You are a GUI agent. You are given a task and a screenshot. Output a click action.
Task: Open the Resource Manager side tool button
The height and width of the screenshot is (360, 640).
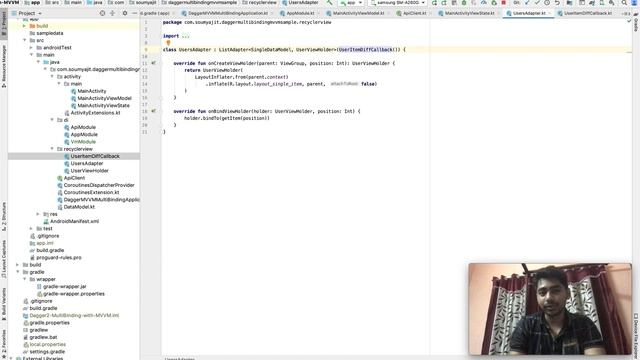[4, 66]
